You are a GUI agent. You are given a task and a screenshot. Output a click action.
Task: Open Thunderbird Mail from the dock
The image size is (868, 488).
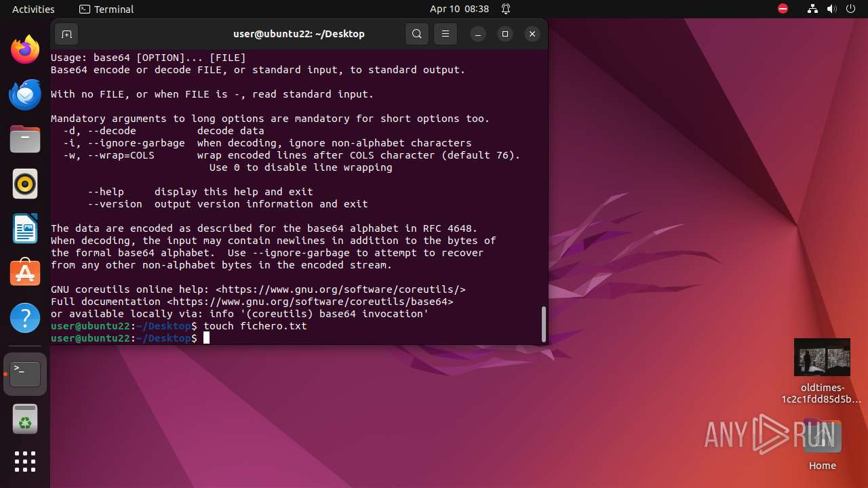(25, 95)
